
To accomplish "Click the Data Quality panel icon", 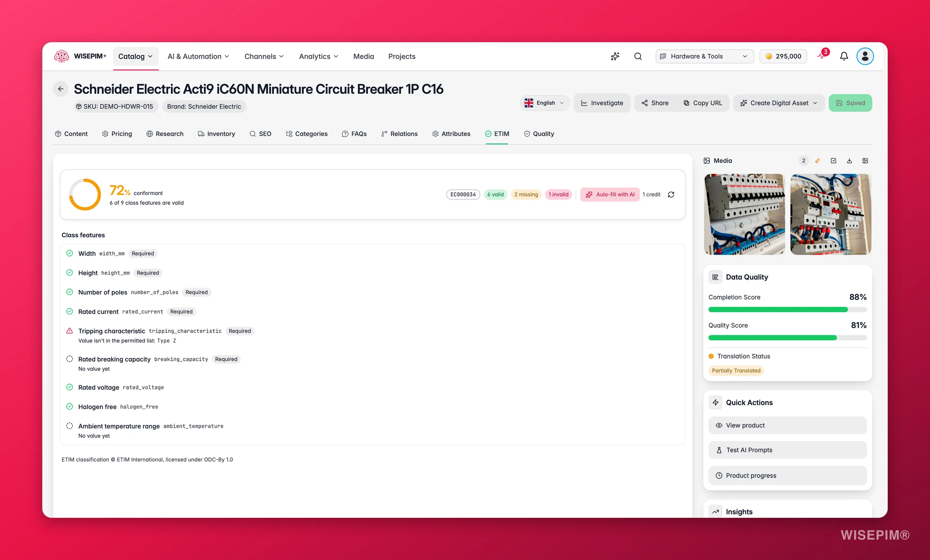I will [x=715, y=277].
